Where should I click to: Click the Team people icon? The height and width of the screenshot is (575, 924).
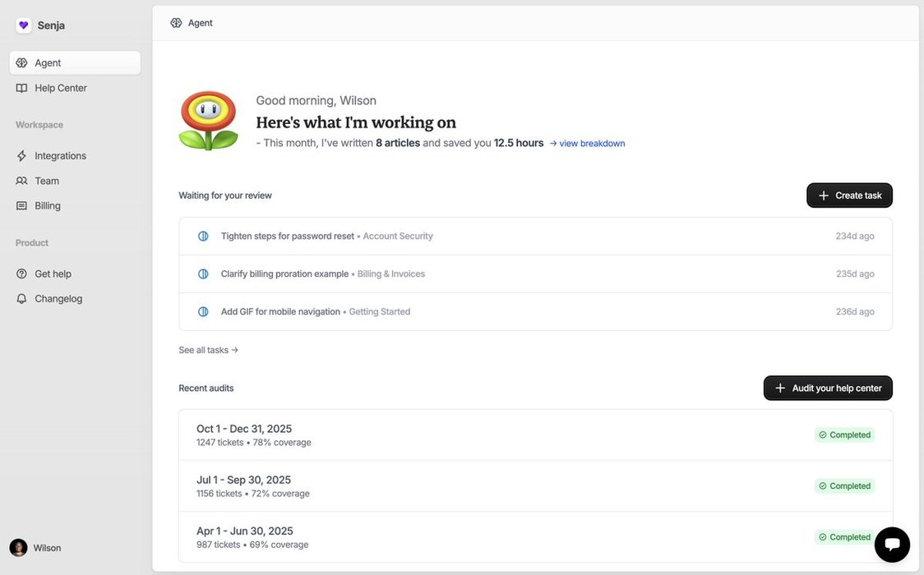[22, 181]
